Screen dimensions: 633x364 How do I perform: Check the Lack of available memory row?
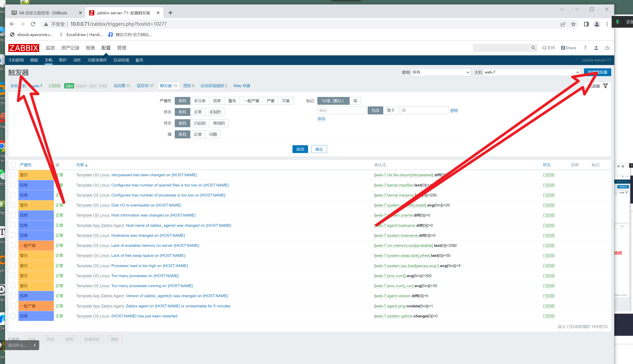coord(13,245)
